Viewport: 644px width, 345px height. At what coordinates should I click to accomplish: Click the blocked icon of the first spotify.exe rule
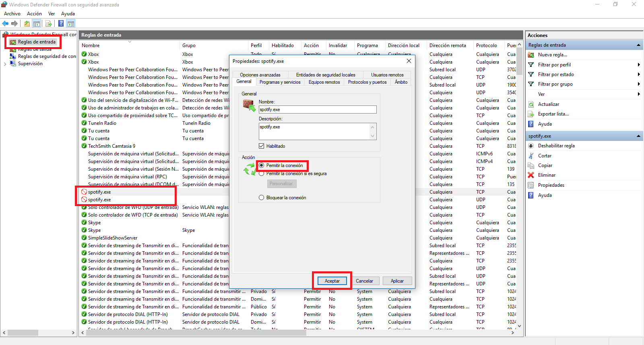[84, 192]
